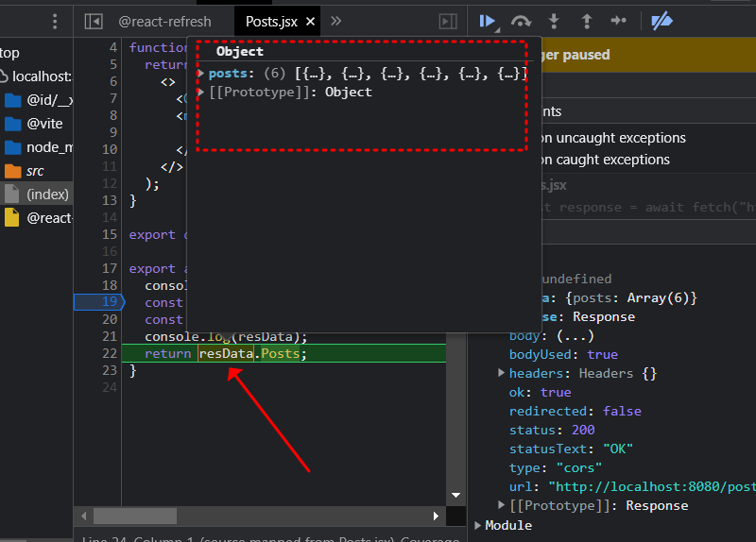Expand the posts array in Object popup
Screen dimensions: 756x542
point(201,74)
